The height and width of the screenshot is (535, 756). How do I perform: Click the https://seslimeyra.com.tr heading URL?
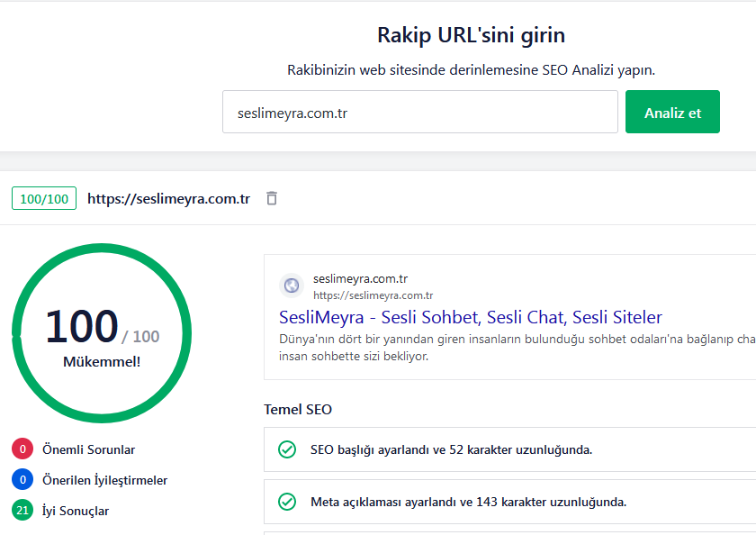(169, 199)
